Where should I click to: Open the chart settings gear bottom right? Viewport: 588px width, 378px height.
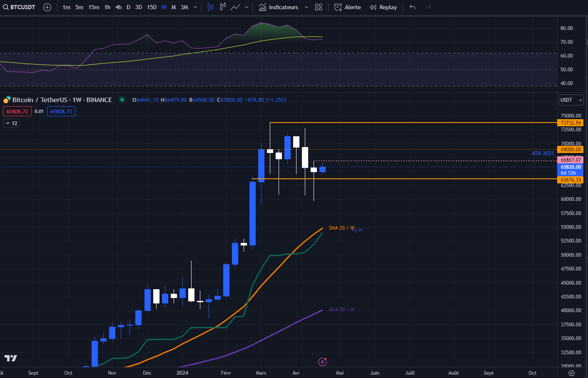572,372
